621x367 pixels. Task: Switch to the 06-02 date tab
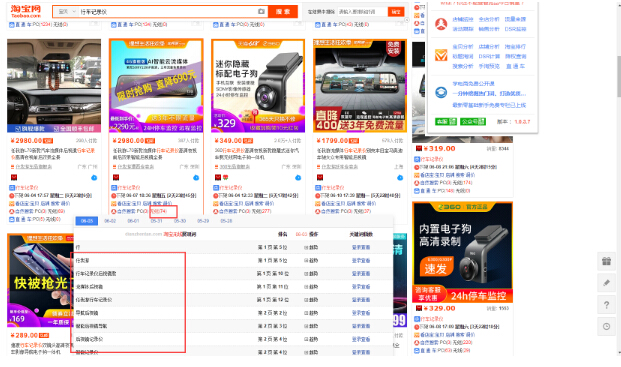point(110,221)
